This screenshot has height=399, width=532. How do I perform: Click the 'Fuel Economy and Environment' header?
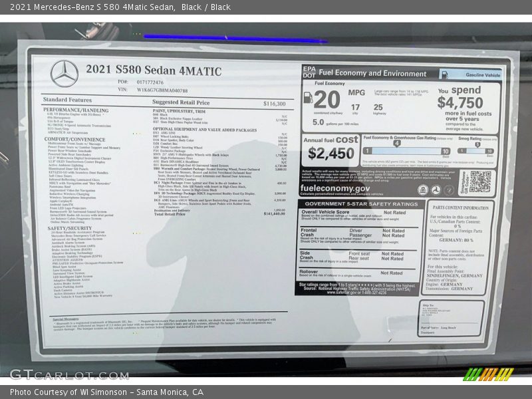[372, 73]
